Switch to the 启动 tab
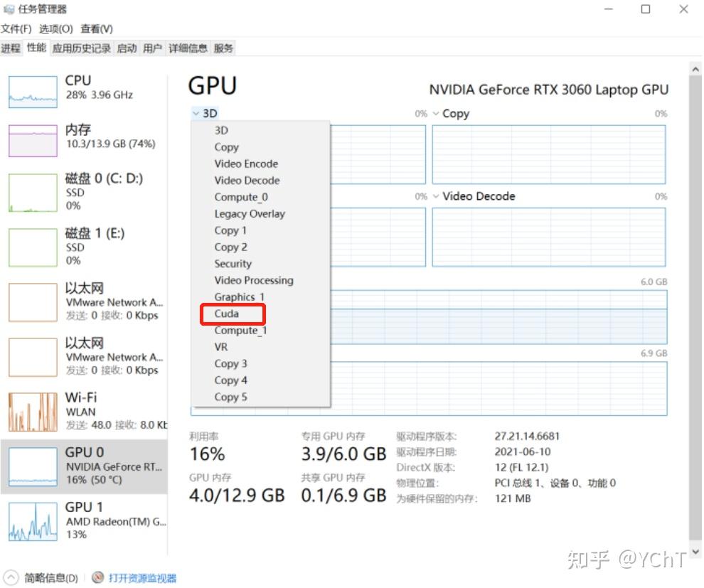 click(x=127, y=48)
